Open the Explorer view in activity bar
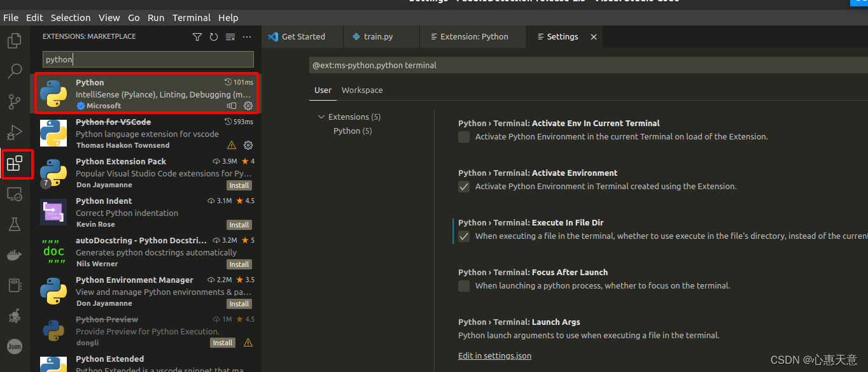 (14, 41)
